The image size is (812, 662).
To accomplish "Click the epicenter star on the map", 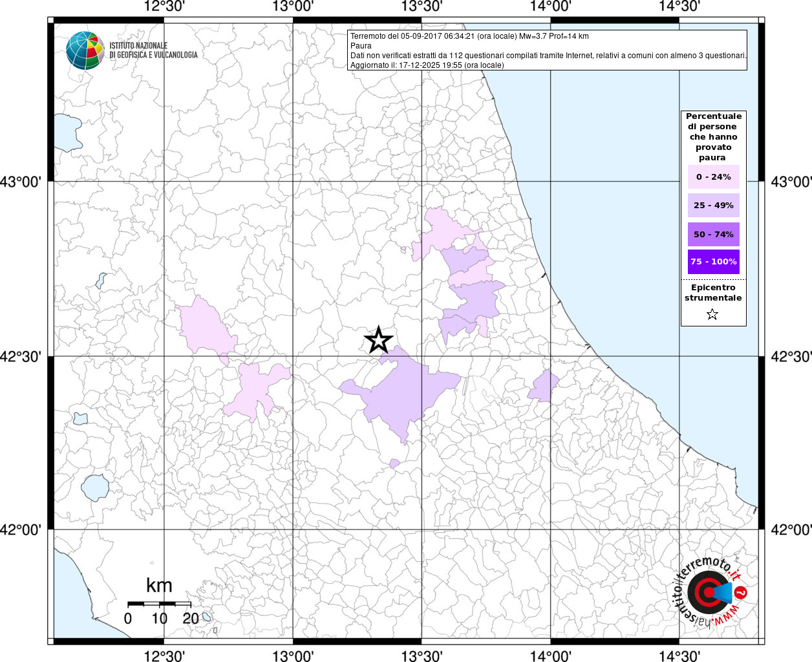I will coord(379,340).
